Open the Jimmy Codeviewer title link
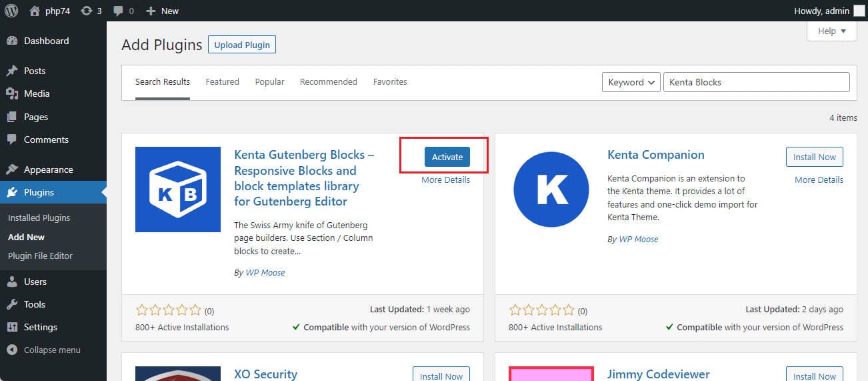This screenshot has width=868, height=381. [659, 374]
